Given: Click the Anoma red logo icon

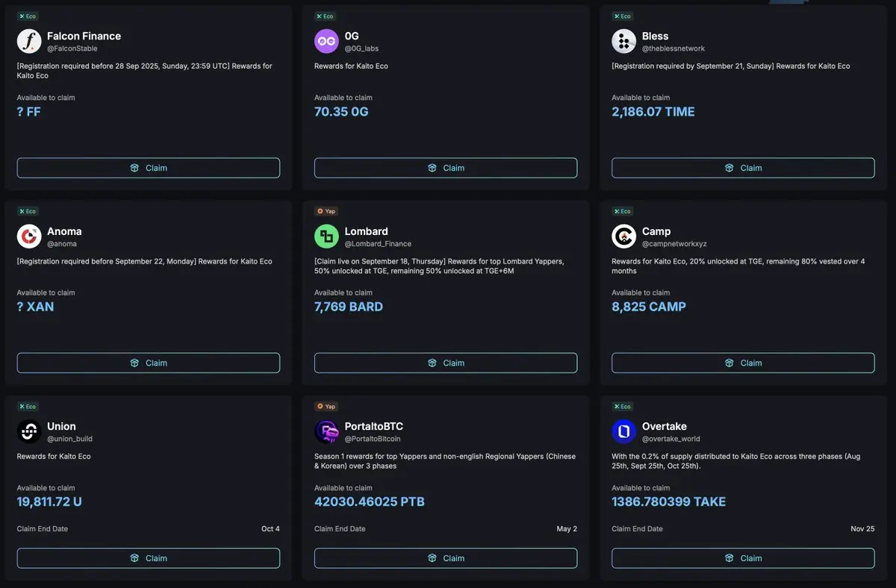Looking at the screenshot, I should pyautogui.click(x=29, y=237).
